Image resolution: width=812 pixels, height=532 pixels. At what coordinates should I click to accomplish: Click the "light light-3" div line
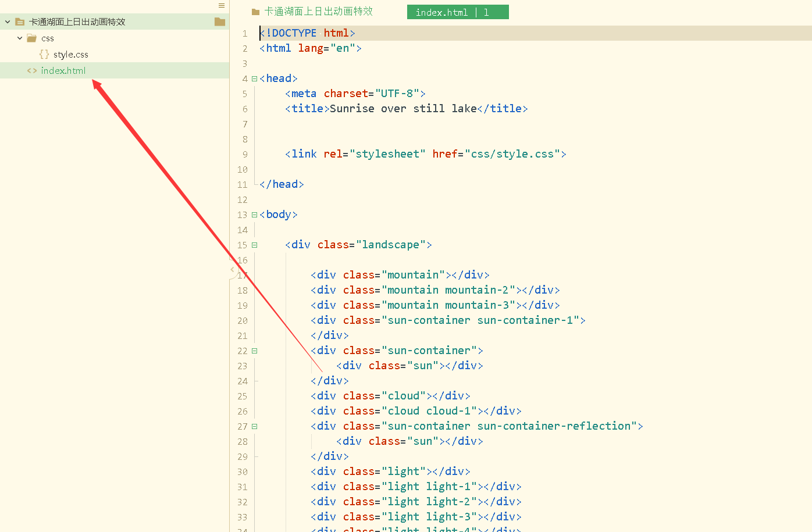pyautogui.click(x=416, y=517)
